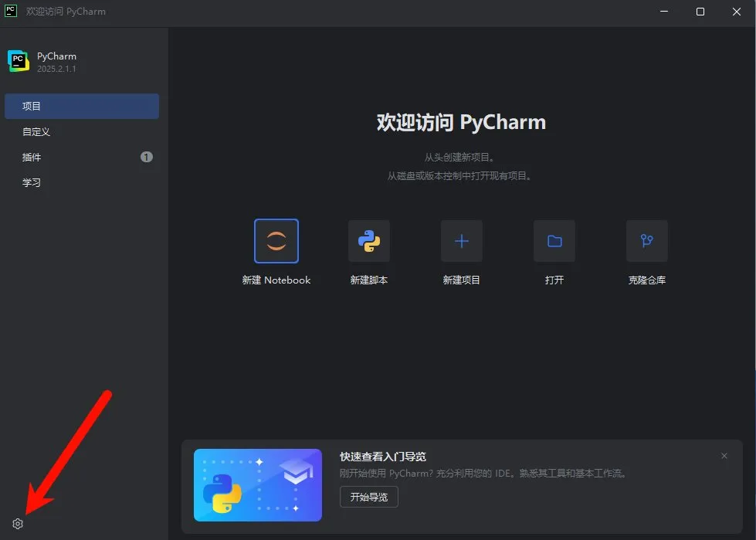Click the version text 2025.2.1.1
Screen dimensions: 756x540
coord(56,69)
